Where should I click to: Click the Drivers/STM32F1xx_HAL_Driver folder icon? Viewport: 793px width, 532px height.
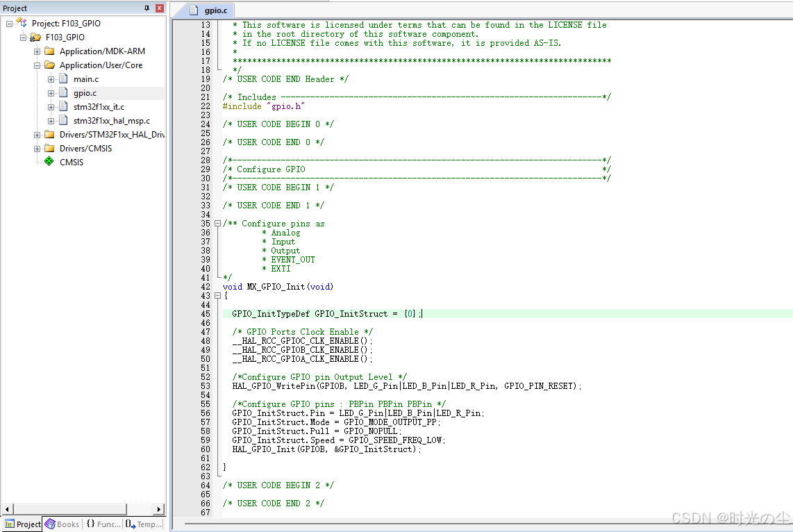(49, 134)
